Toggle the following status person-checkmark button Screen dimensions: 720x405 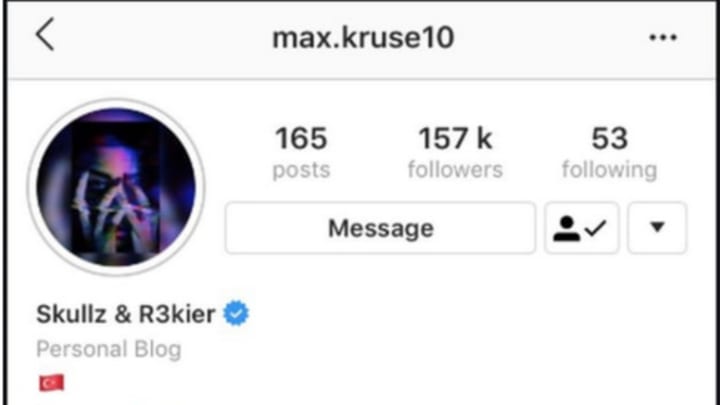[x=582, y=228]
